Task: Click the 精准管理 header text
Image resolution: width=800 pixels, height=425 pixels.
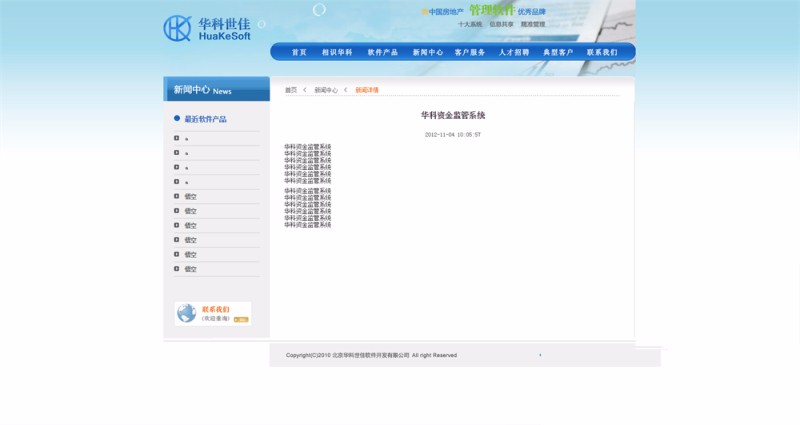Action: pyautogui.click(x=533, y=24)
